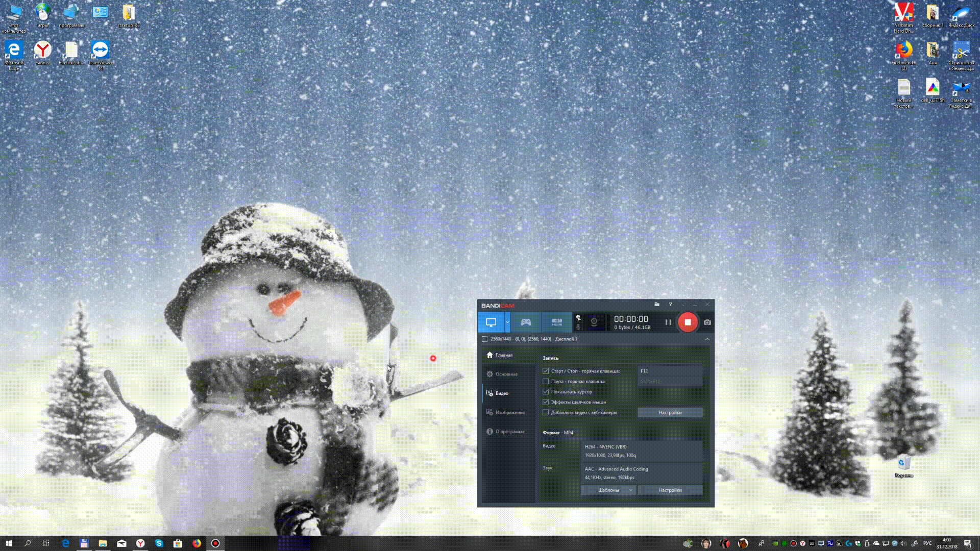Open Windows Start menu
The height and width of the screenshot is (551, 980).
click(x=9, y=543)
